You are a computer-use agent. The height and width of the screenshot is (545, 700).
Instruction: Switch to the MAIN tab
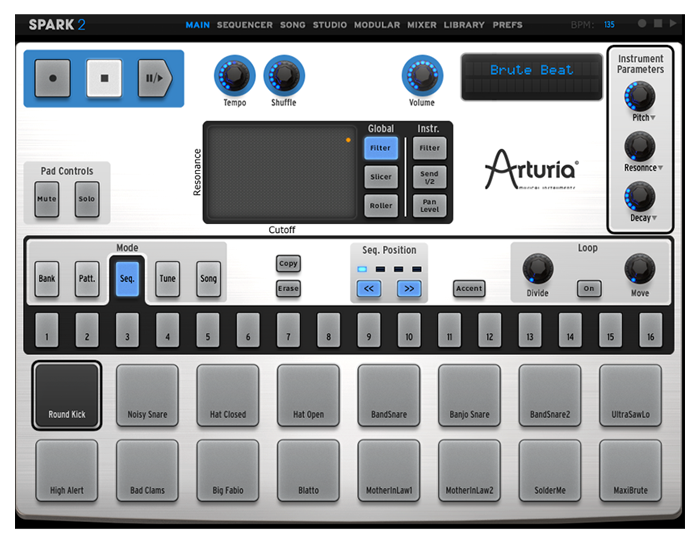coord(198,25)
